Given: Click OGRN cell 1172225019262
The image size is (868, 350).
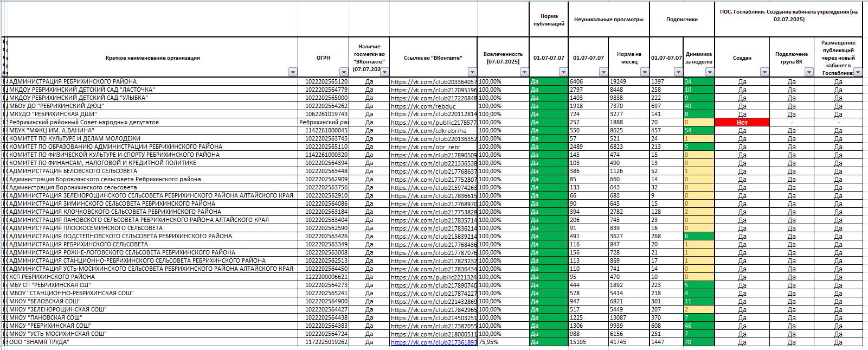Looking at the screenshot, I should click(324, 342).
